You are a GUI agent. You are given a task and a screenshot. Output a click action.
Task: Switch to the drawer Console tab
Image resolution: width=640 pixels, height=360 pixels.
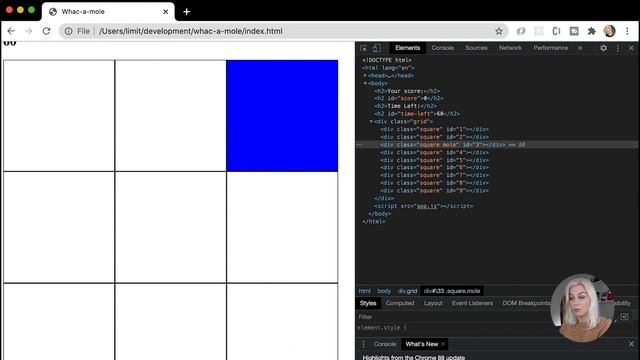(384, 344)
